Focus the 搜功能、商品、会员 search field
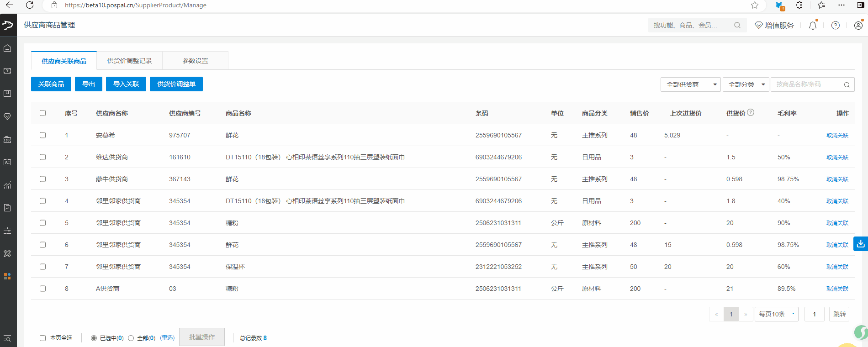The height and width of the screenshot is (347, 868). coord(692,25)
